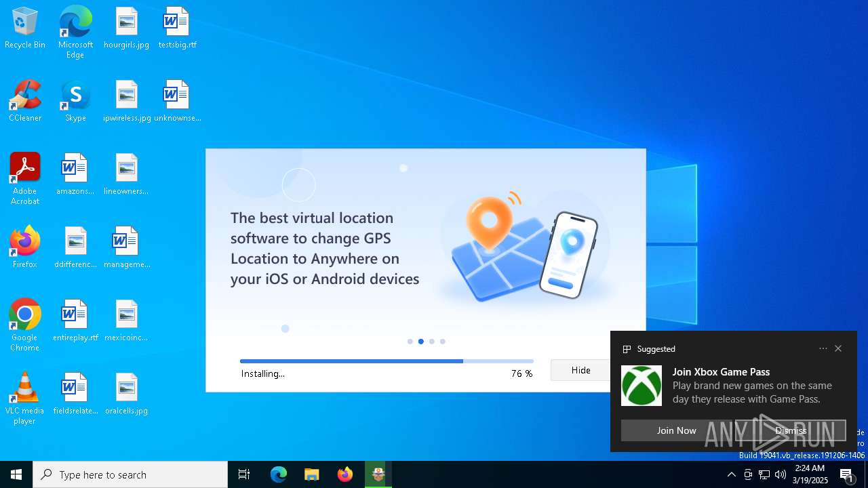Image resolution: width=868 pixels, height=488 pixels.
Task: Click the network tray icon
Action: 764,474
